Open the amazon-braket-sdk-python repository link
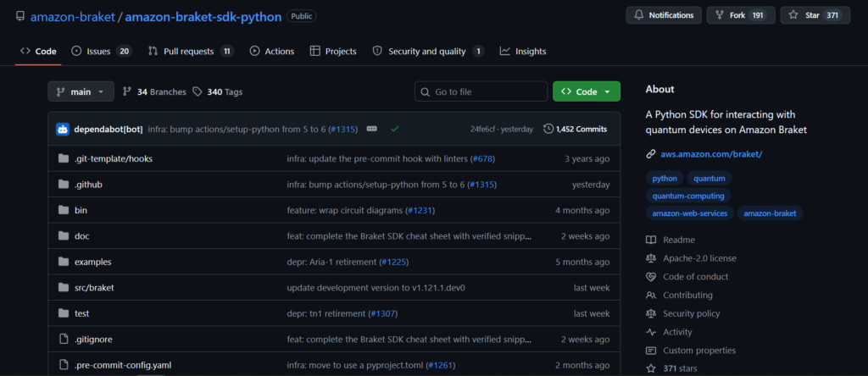 click(x=203, y=17)
